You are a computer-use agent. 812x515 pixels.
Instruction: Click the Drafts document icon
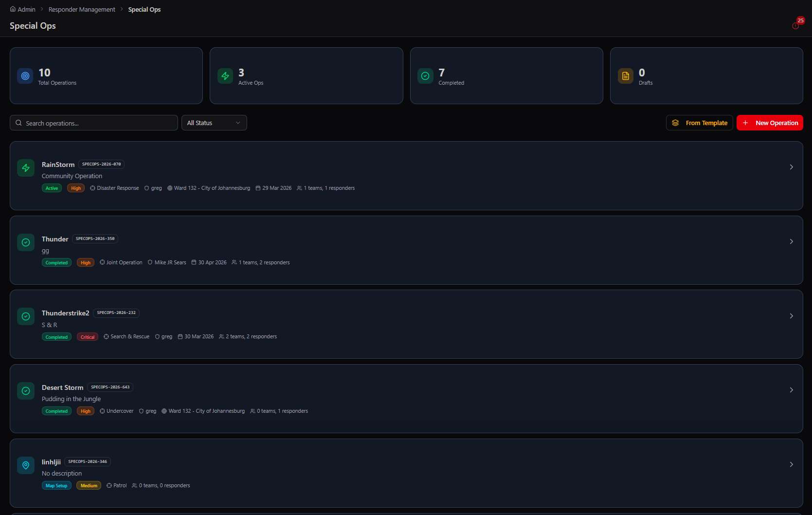tap(626, 76)
